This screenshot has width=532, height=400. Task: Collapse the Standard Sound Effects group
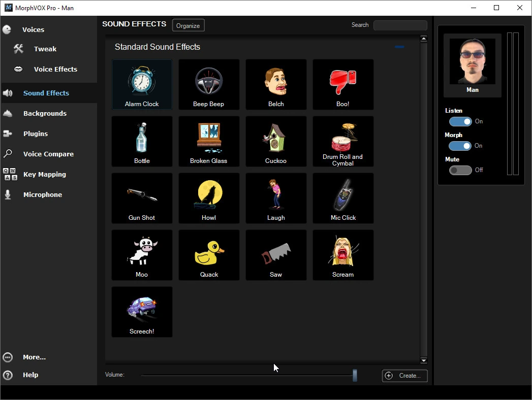[399, 47]
